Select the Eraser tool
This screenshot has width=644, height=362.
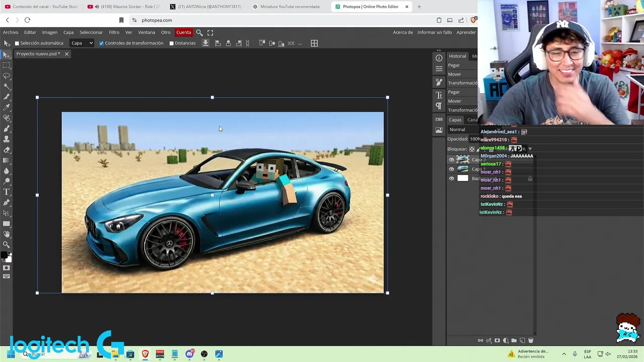[x=7, y=149]
